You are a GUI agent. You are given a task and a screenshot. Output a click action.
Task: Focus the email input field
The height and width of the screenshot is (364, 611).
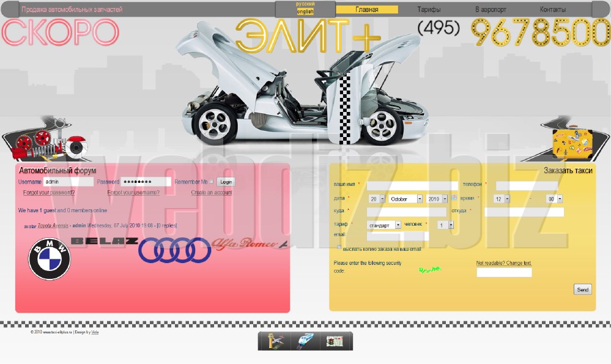pyautogui.click(x=398, y=236)
